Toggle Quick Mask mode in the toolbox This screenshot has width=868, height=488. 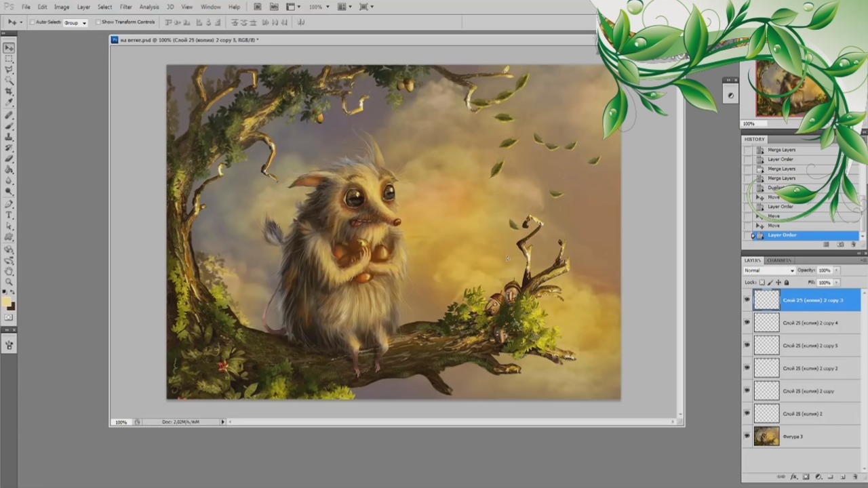[x=9, y=317]
